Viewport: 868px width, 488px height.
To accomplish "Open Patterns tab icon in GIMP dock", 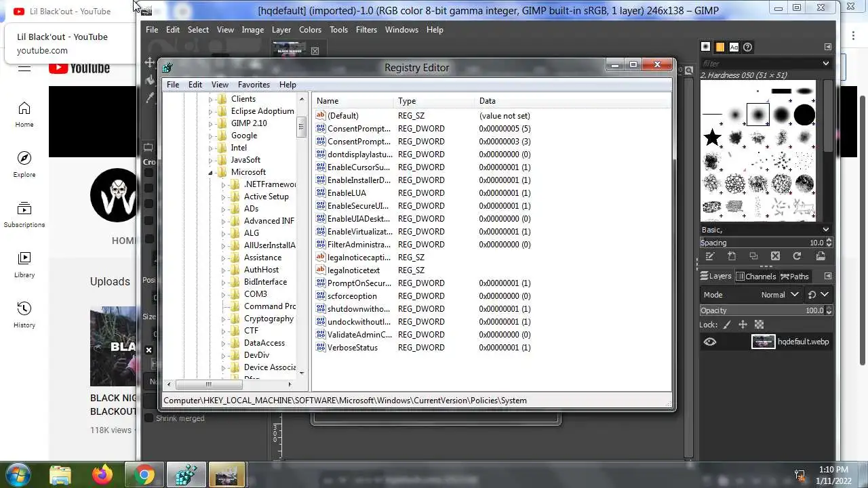I will tap(719, 47).
